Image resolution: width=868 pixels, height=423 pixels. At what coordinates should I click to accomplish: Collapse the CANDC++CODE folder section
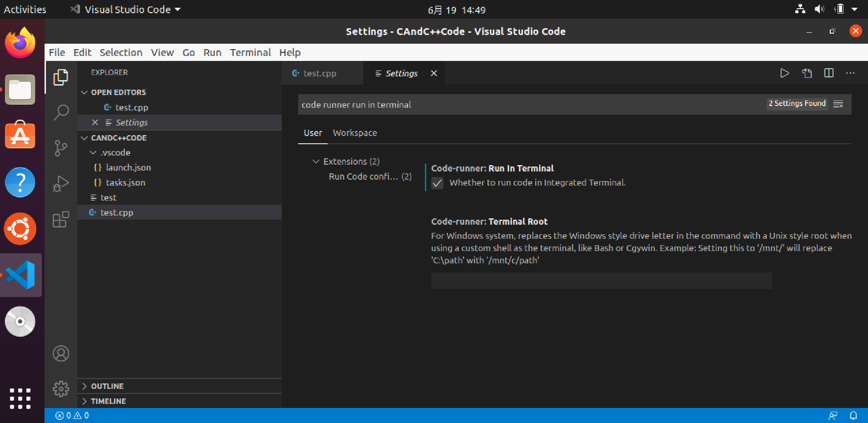pos(84,138)
